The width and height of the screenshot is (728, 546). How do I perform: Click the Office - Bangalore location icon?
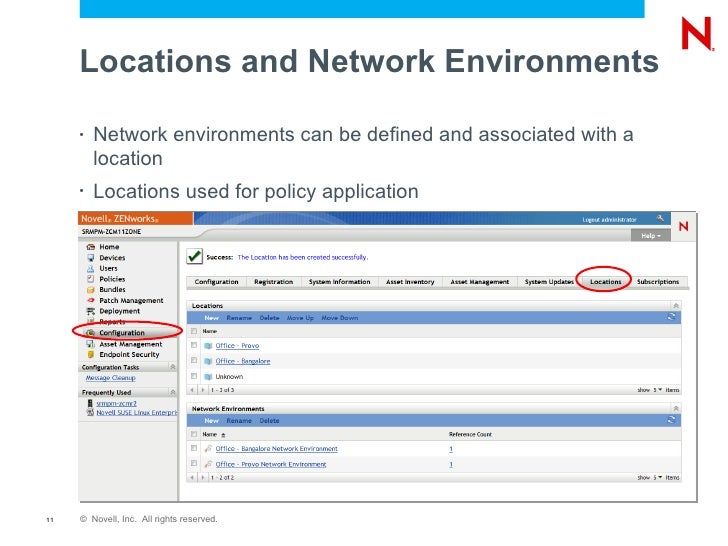pyautogui.click(x=208, y=361)
